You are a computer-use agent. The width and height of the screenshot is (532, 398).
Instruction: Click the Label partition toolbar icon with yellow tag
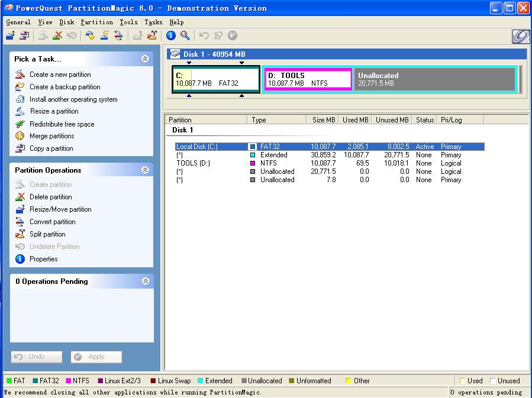[x=91, y=35]
